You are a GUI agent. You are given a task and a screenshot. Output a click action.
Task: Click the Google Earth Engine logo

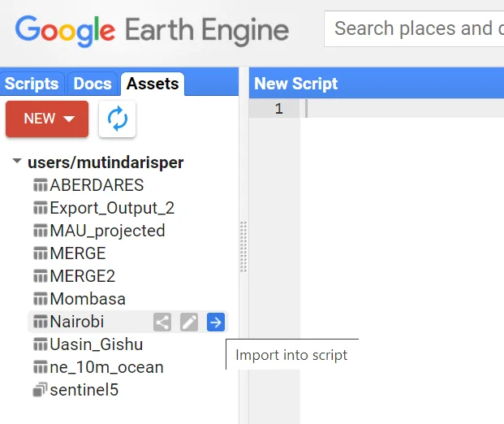click(x=152, y=30)
